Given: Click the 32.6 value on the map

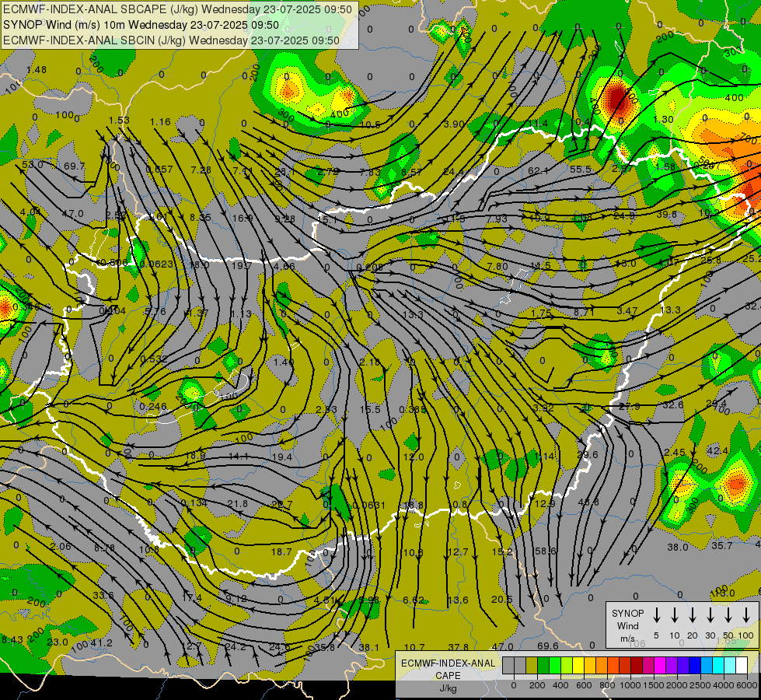Looking at the screenshot, I should (672, 404).
